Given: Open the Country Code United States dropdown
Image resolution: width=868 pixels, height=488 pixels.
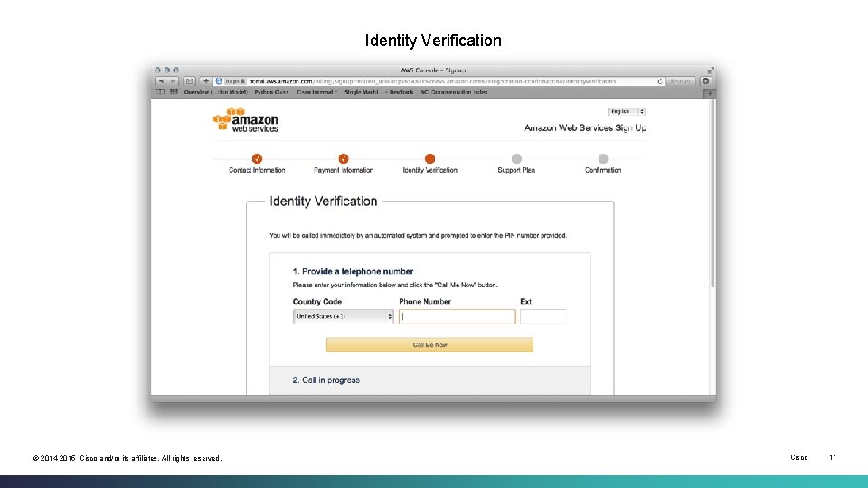Looking at the screenshot, I should click(344, 316).
